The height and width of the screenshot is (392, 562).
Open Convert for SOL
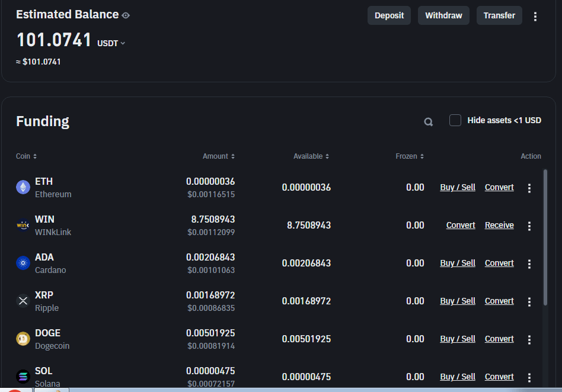[x=499, y=377]
